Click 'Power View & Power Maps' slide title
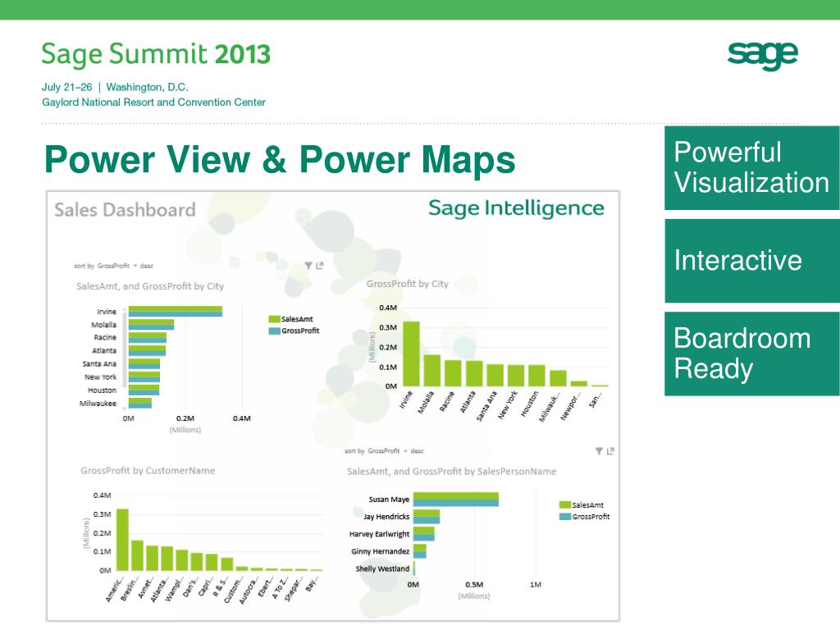840x630 pixels. (x=280, y=160)
